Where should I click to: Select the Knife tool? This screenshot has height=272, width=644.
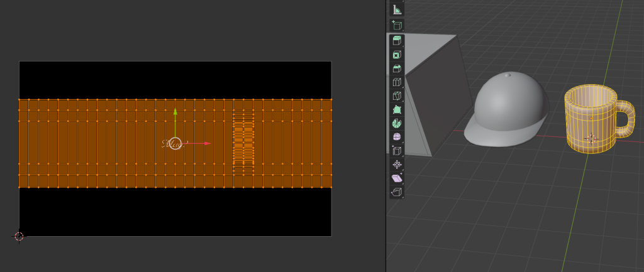pyautogui.click(x=397, y=96)
